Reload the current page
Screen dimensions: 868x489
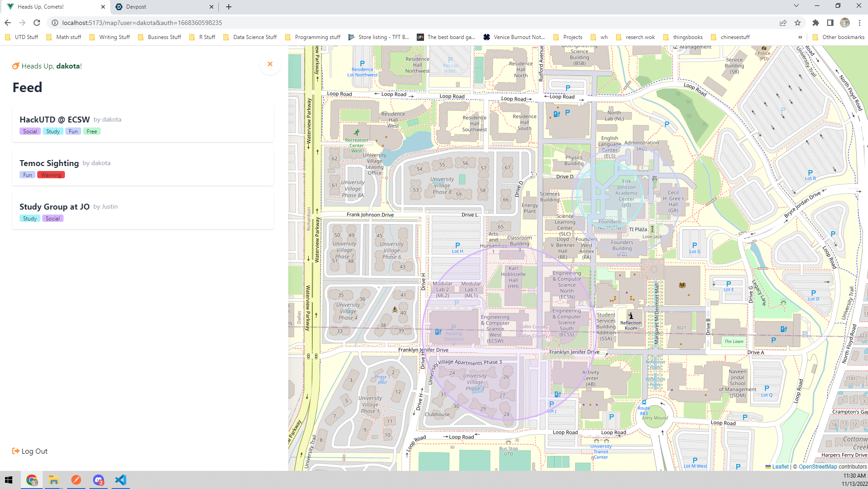coord(37,23)
